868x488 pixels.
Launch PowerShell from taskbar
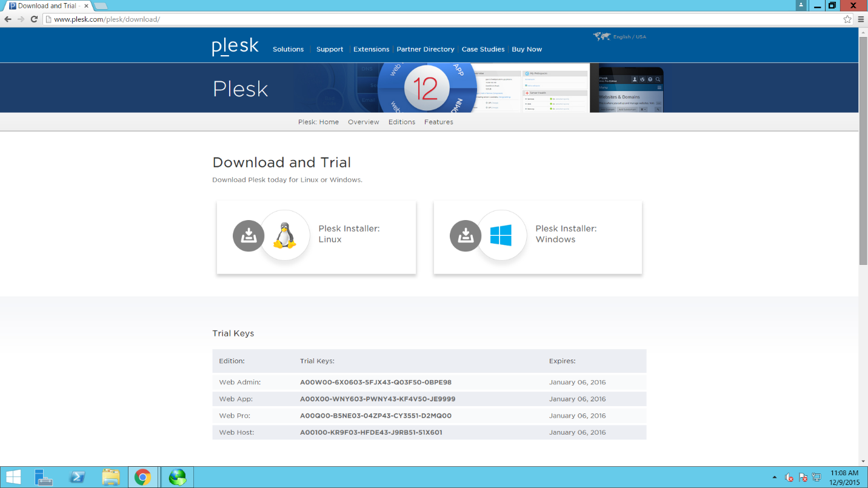[x=78, y=477]
